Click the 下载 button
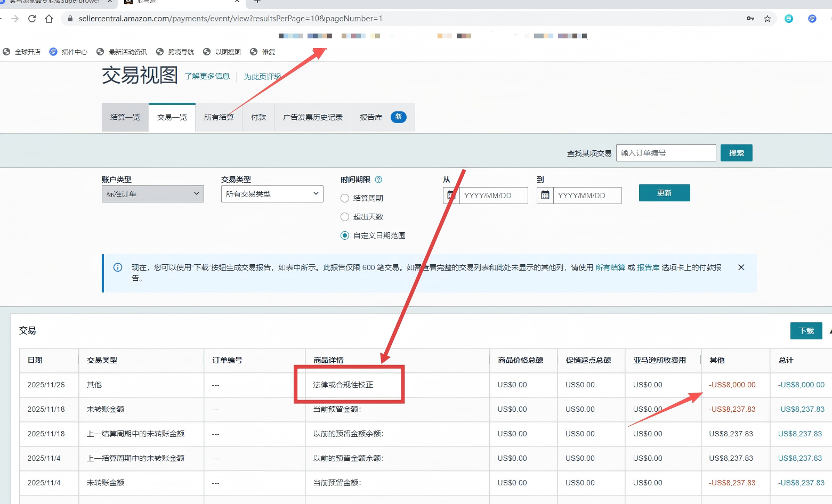The width and height of the screenshot is (832, 504). click(806, 331)
